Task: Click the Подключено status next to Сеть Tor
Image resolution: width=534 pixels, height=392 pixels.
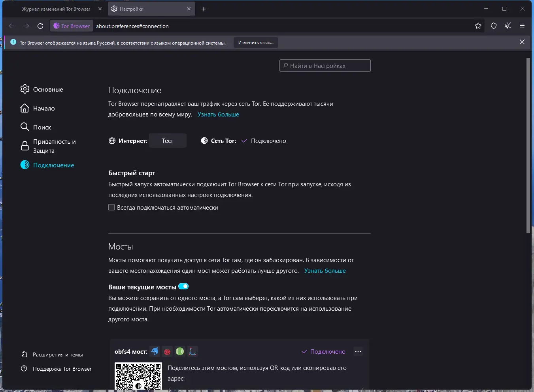Action: [x=264, y=141]
